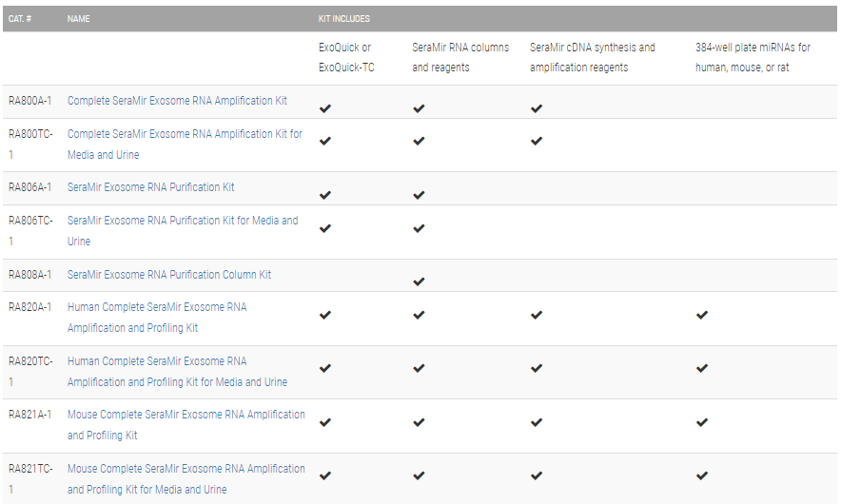Image resolution: width=841 pixels, height=504 pixels.
Task: Open Mouse Complete SeraMir Amplification and Profiling Kit
Action: click(x=186, y=415)
